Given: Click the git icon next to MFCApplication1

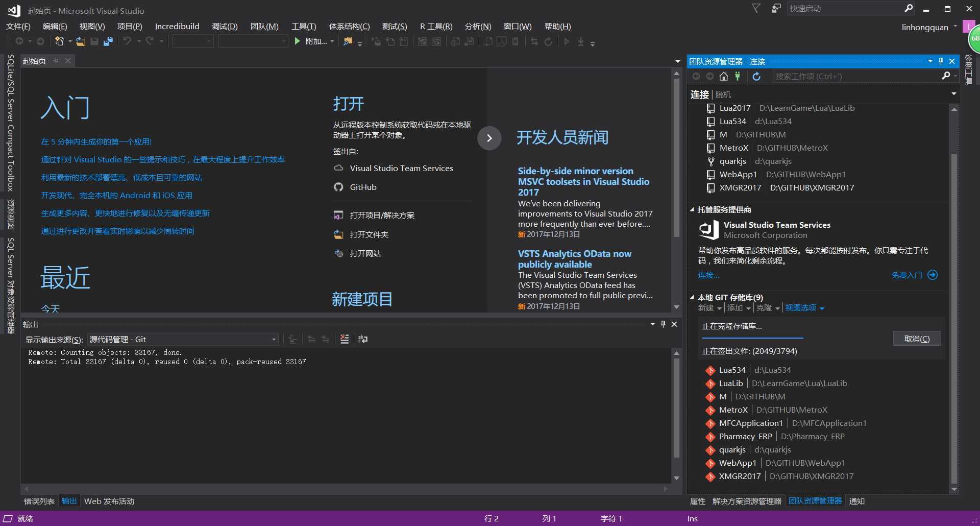Looking at the screenshot, I should (710, 423).
